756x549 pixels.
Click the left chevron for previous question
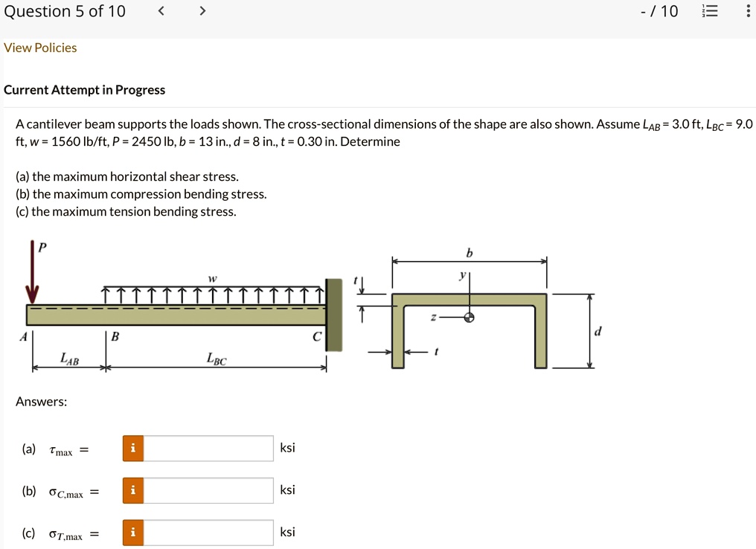click(x=161, y=10)
